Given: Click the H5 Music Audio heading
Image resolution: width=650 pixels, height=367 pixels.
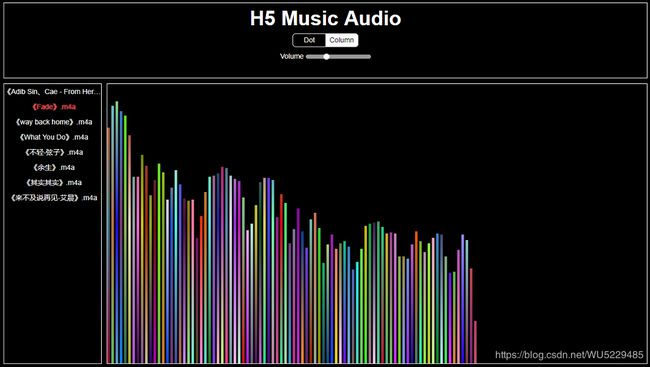Looking at the screenshot, I should [x=325, y=19].
